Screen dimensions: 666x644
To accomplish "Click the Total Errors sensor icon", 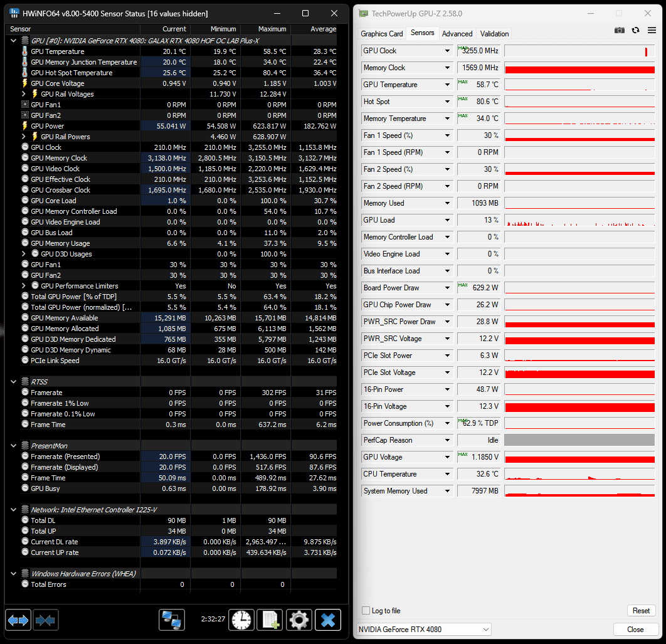I will tap(25, 584).
